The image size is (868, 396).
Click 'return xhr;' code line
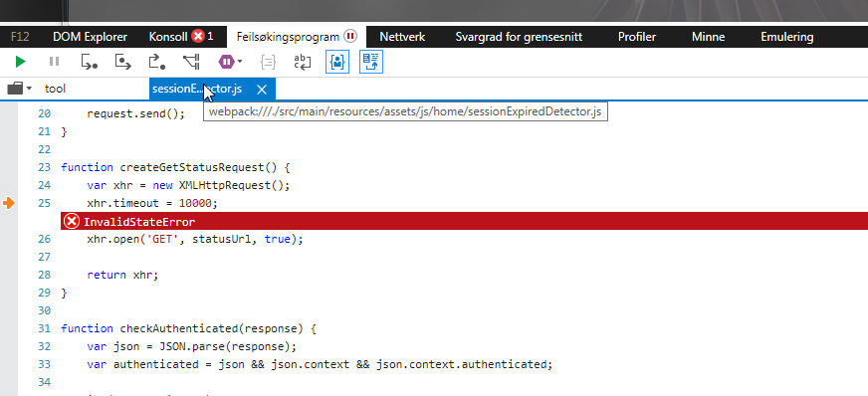pos(122,275)
